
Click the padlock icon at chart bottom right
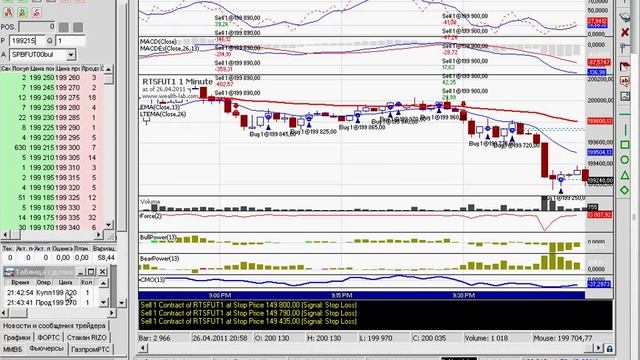click(x=609, y=348)
